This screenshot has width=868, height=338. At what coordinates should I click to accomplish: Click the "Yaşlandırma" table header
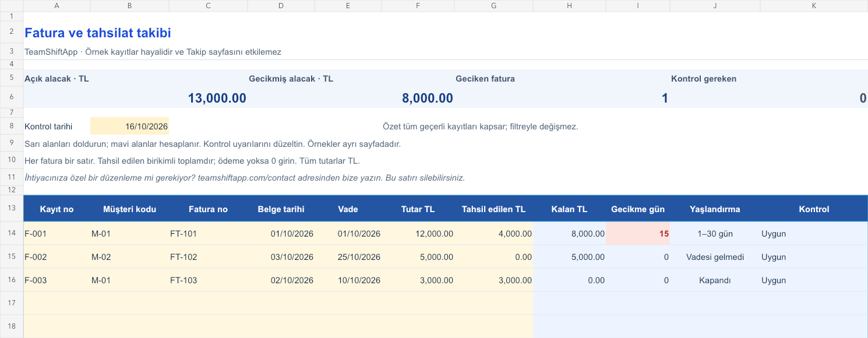[x=715, y=209]
